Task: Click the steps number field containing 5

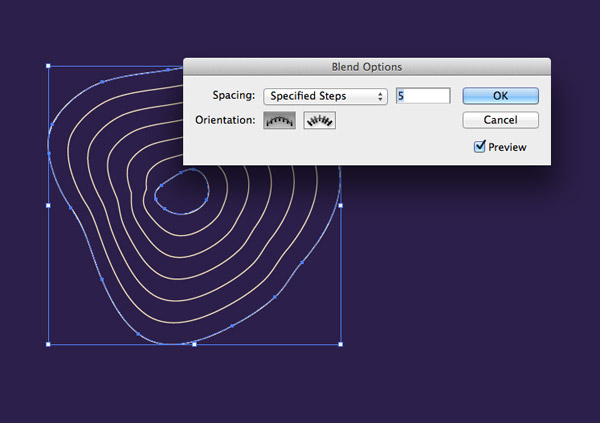Action: 422,96
